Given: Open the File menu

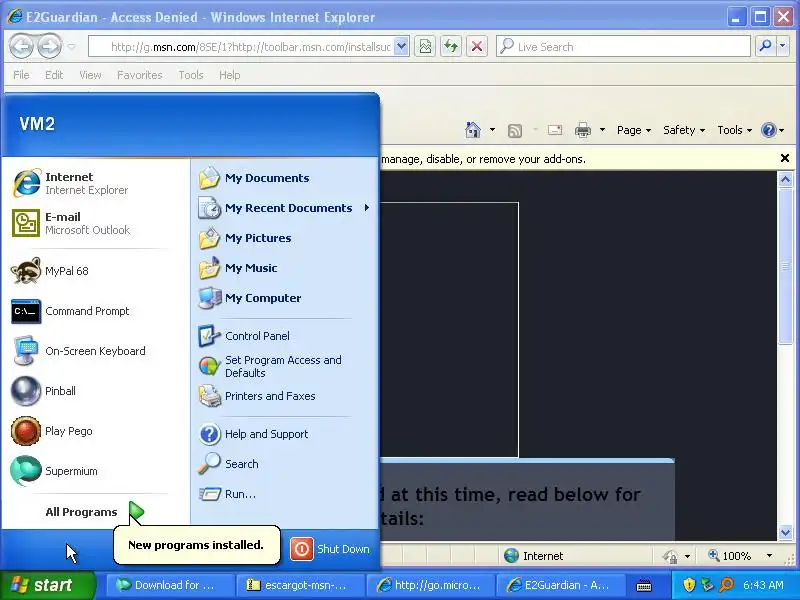Looking at the screenshot, I should click(21, 75).
